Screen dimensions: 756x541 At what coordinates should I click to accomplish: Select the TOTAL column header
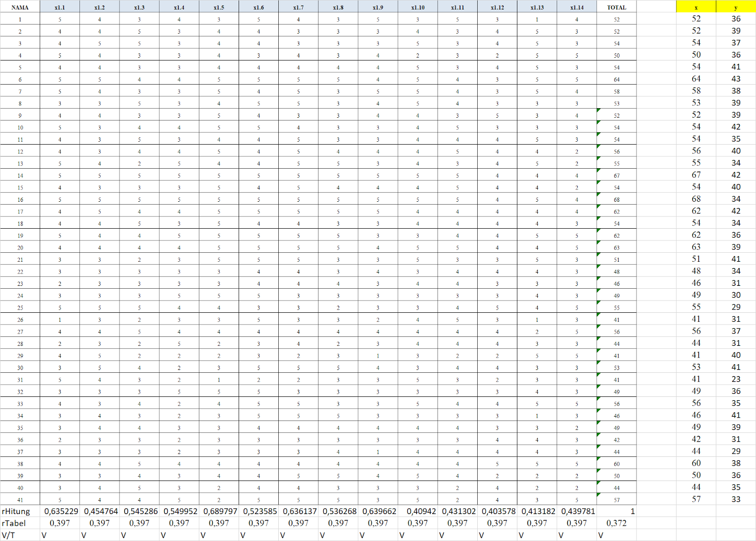coord(617,7)
